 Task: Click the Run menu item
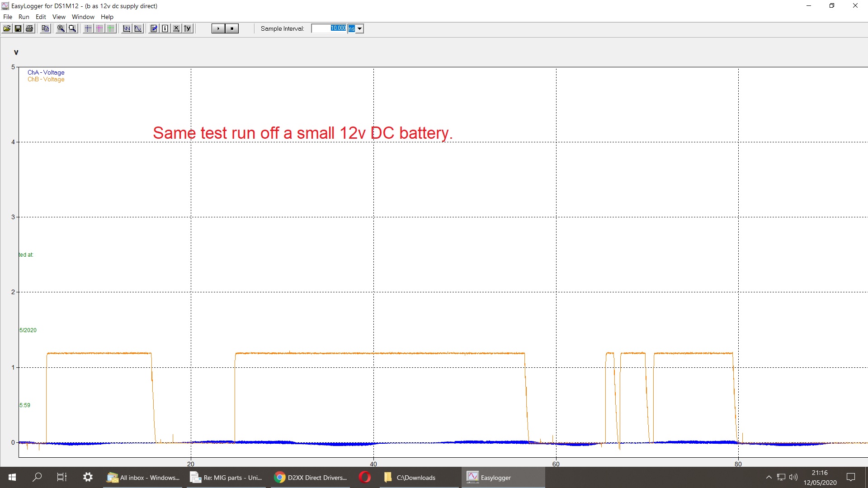tap(23, 16)
